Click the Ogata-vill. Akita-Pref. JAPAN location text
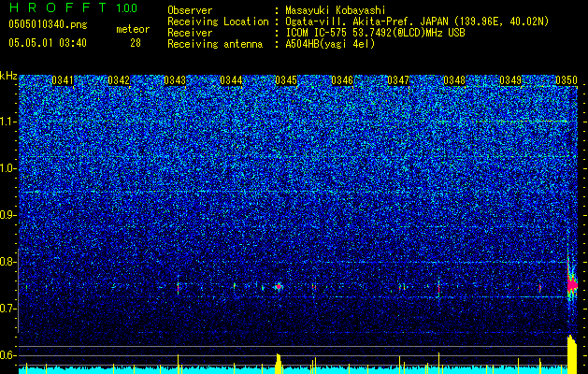588x374 pixels. click(x=417, y=22)
